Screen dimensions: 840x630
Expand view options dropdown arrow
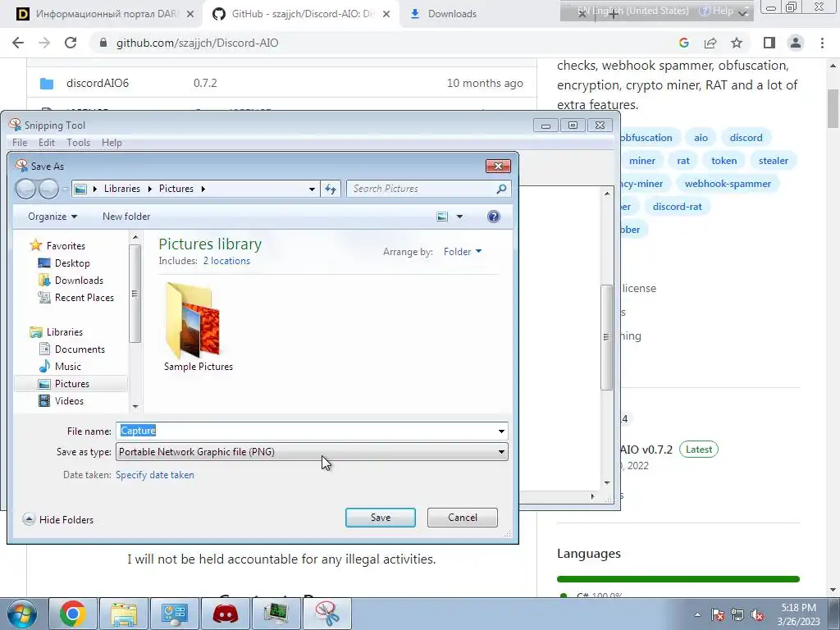[x=459, y=217]
